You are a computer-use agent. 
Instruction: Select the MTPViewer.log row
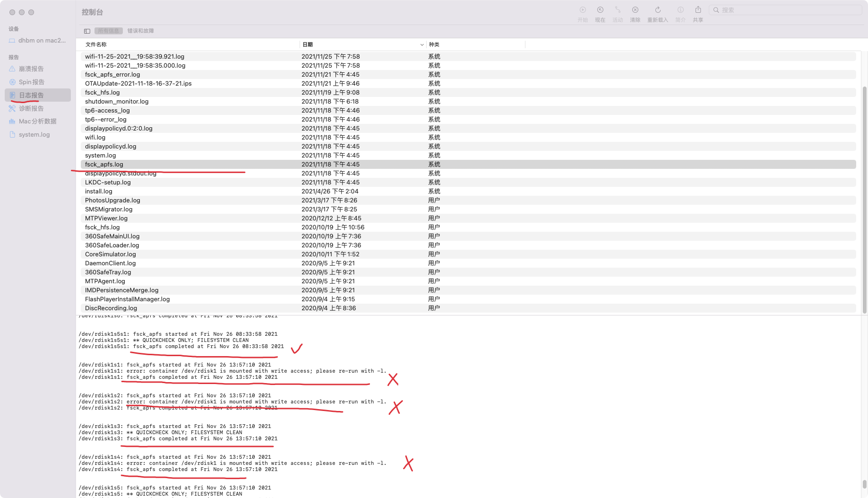click(x=468, y=218)
